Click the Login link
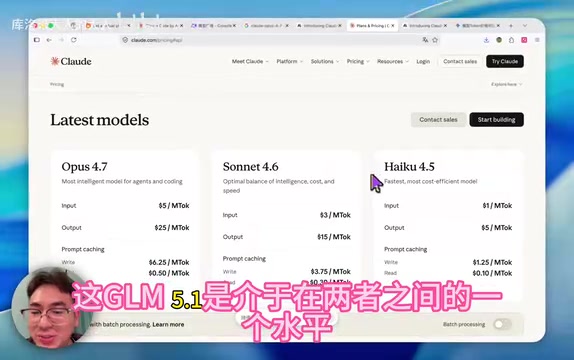This screenshot has height=360, width=574. point(423,62)
